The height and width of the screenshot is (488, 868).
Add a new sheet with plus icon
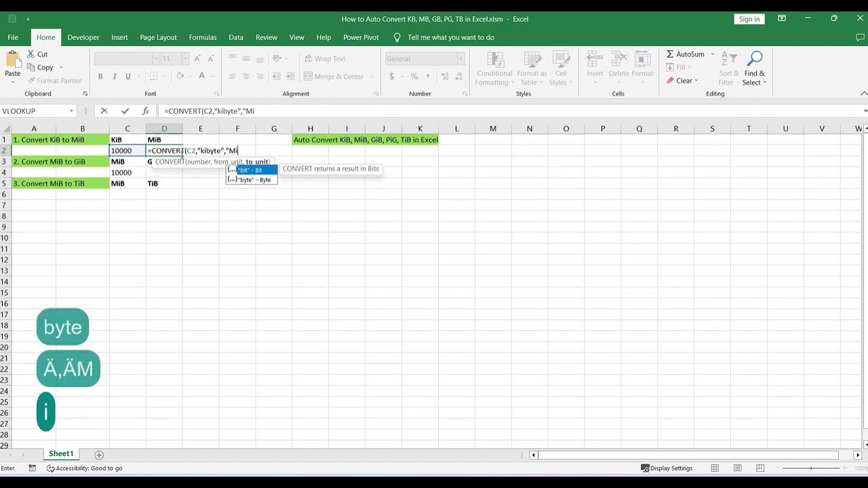coord(99,455)
